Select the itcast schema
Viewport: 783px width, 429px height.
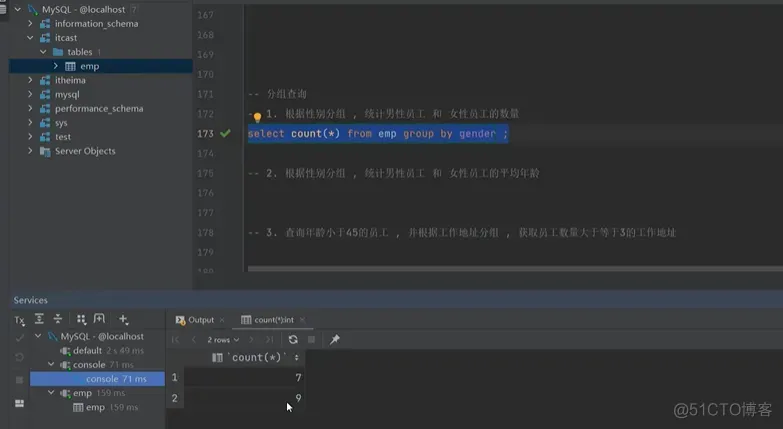point(66,37)
